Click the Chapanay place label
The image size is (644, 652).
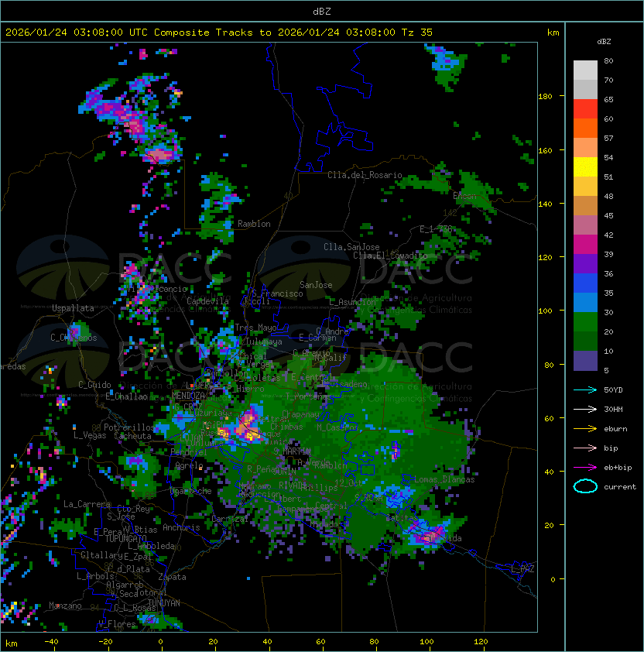click(301, 414)
